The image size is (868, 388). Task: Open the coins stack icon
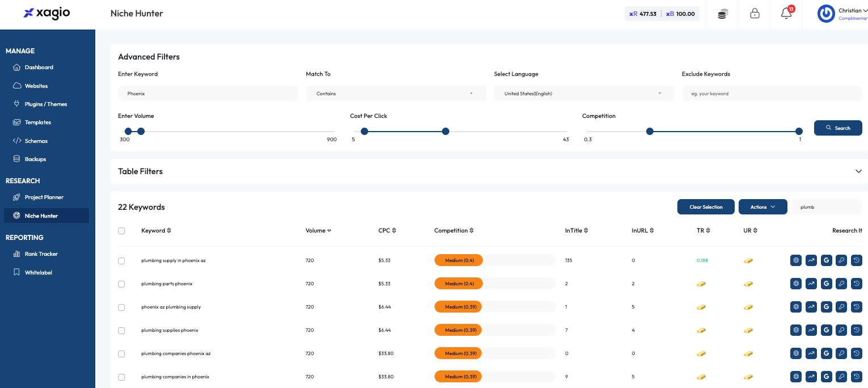click(723, 14)
